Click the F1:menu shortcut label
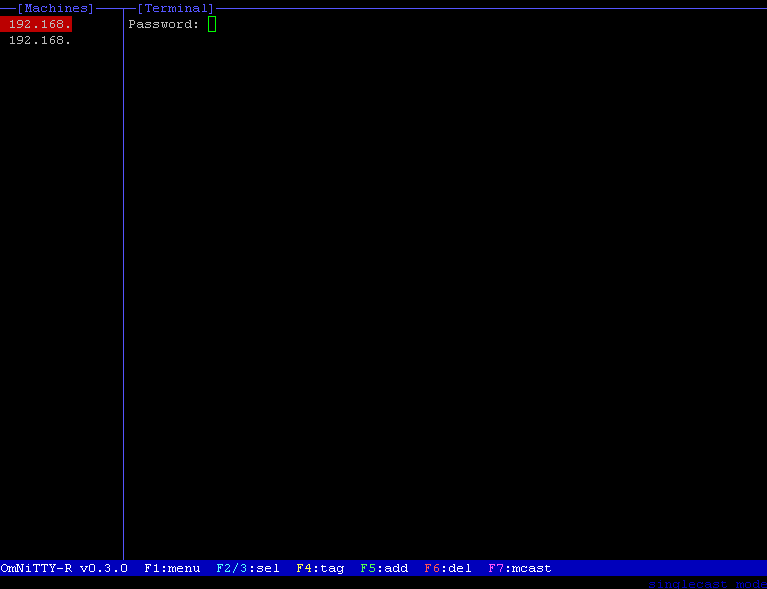767x589 pixels. (x=172, y=568)
